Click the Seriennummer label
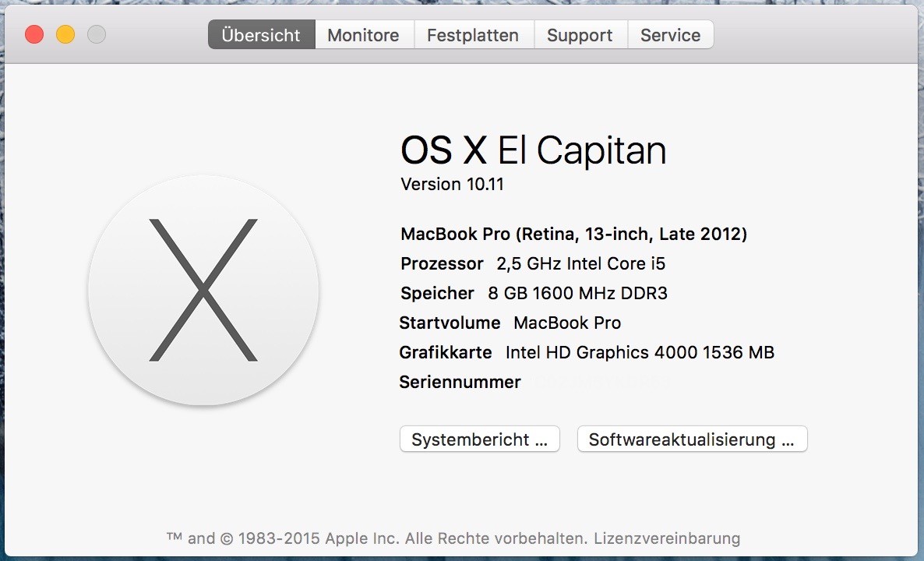The width and height of the screenshot is (924, 561). click(x=460, y=383)
